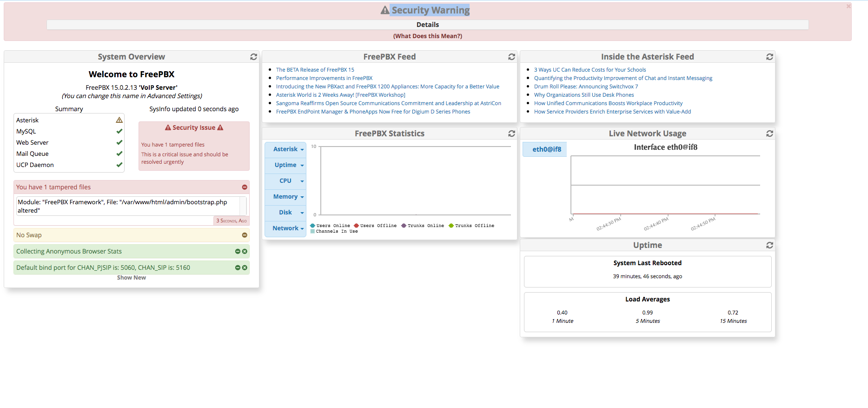Open 'The BETA Release of FreePBX 15' article
Screen dimensions: 868x408
click(315, 70)
